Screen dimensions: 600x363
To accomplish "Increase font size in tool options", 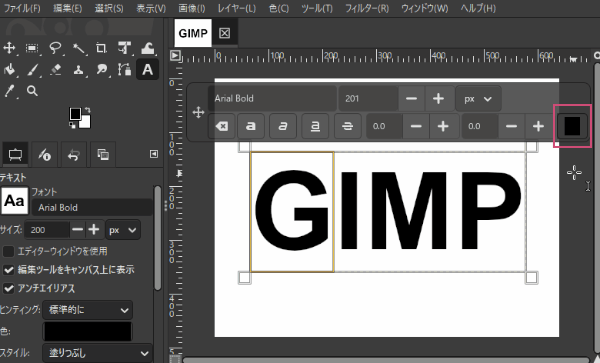I will (94, 230).
